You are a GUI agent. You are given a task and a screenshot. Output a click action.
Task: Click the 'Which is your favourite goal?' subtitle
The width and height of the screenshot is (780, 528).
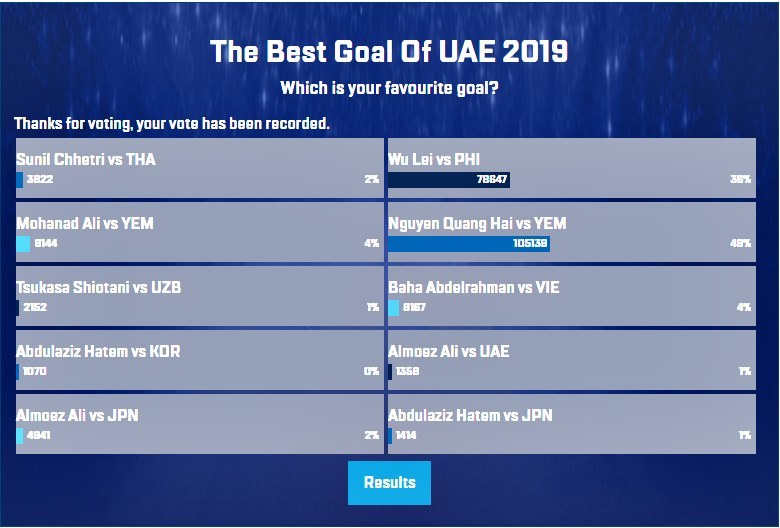[x=389, y=89]
